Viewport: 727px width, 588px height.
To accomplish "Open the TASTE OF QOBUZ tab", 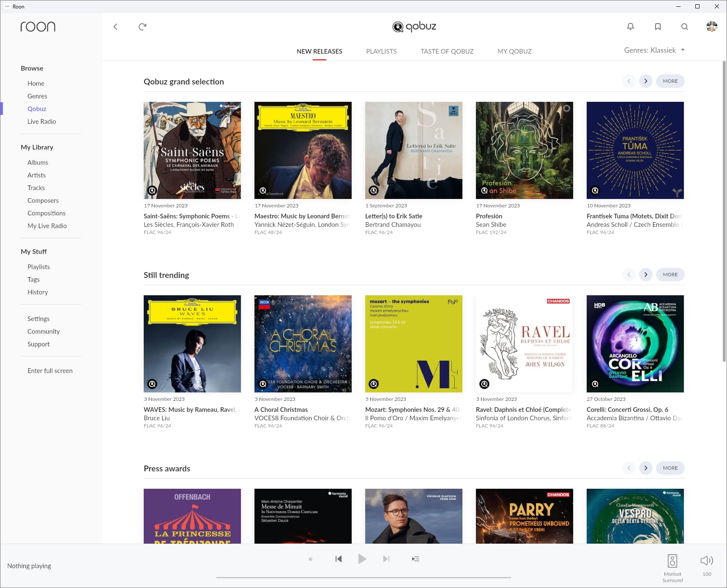I will (447, 51).
